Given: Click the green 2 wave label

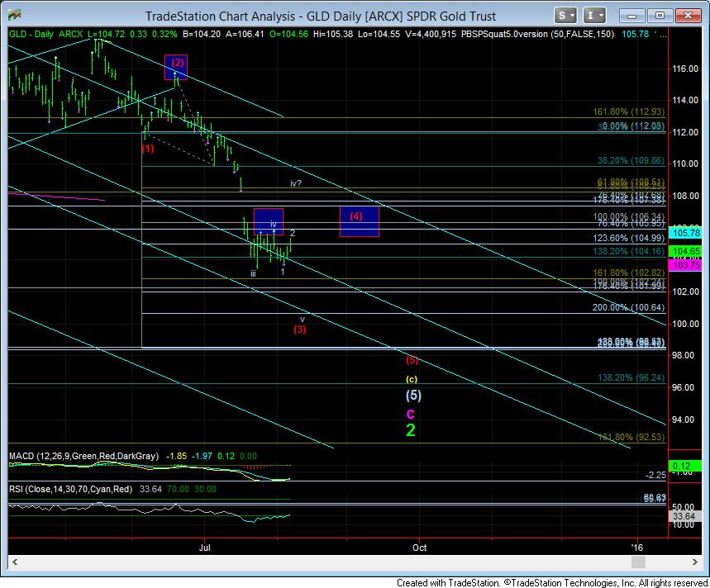Looking at the screenshot, I should click(x=410, y=430).
